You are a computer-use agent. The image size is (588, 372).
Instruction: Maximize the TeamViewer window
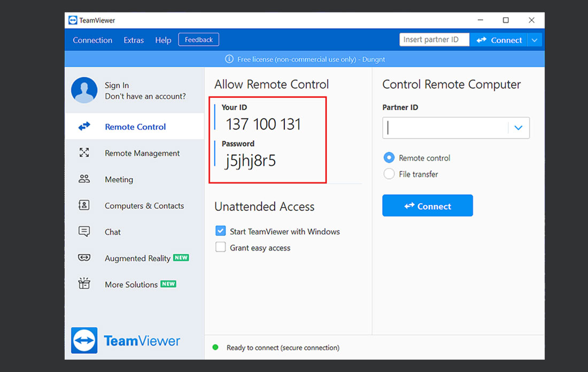506,20
